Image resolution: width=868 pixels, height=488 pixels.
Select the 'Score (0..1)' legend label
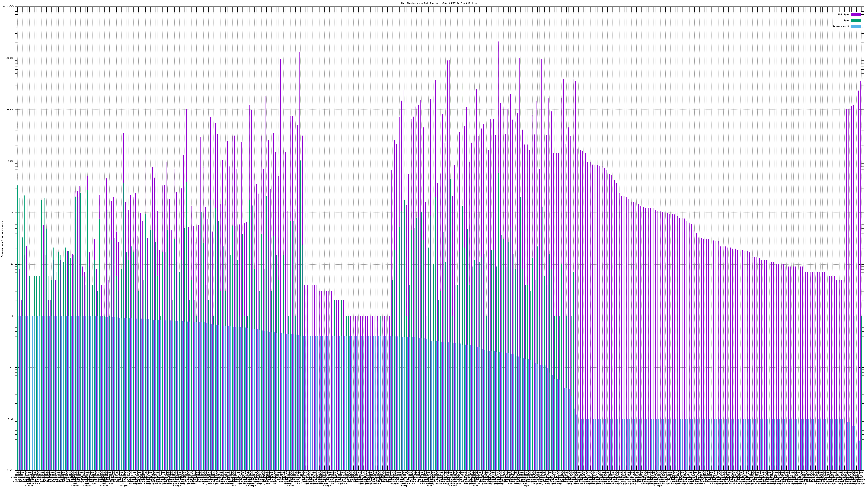[x=841, y=26]
